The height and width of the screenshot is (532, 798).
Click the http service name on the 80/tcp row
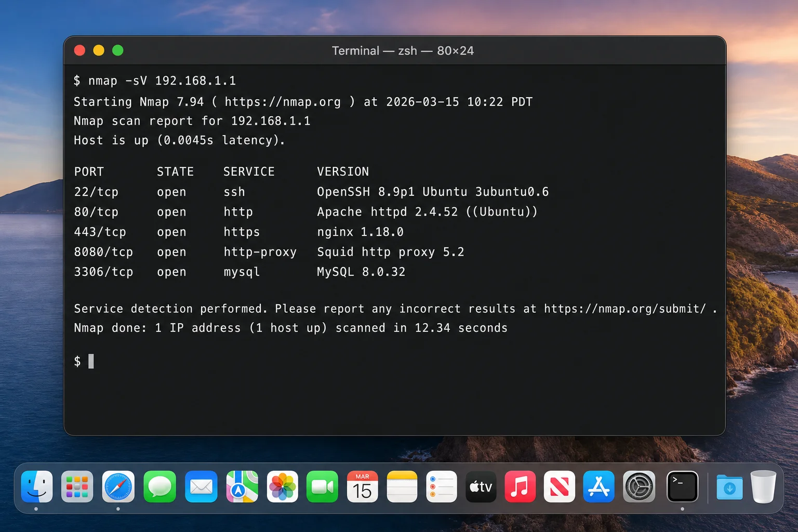click(x=238, y=212)
